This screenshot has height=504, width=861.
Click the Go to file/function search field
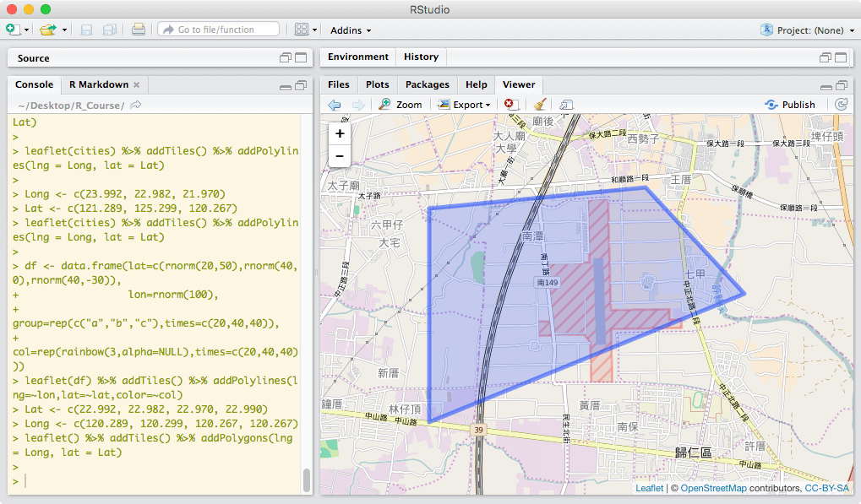point(218,30)
